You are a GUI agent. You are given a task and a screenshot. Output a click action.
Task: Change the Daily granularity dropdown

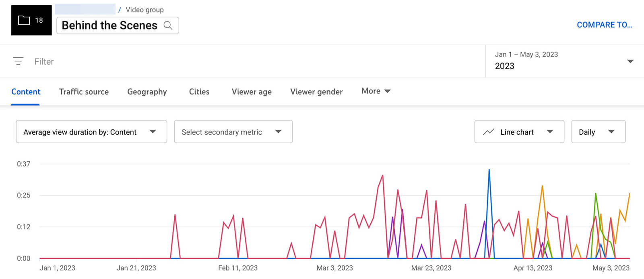click(598, 131)
